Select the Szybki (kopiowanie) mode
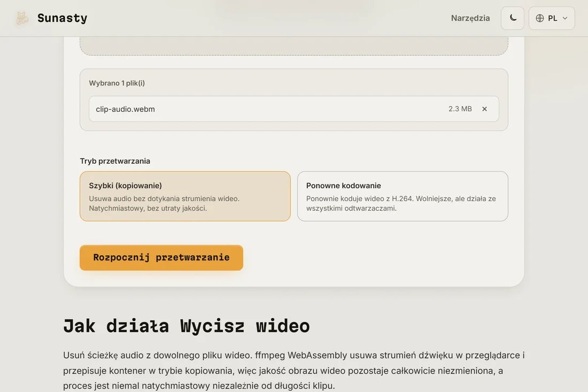588x392 pixels. point(185,196)
